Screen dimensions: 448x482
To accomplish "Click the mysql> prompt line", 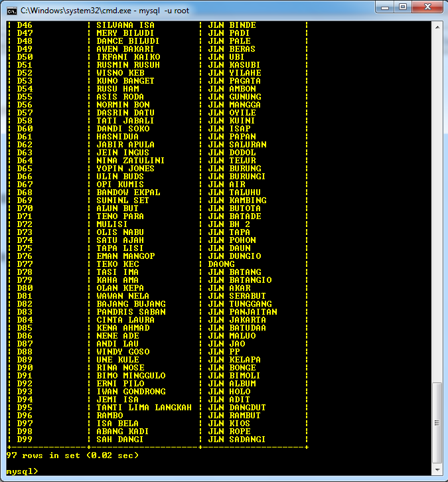I will pyautogui.click(x=22, y=471).
